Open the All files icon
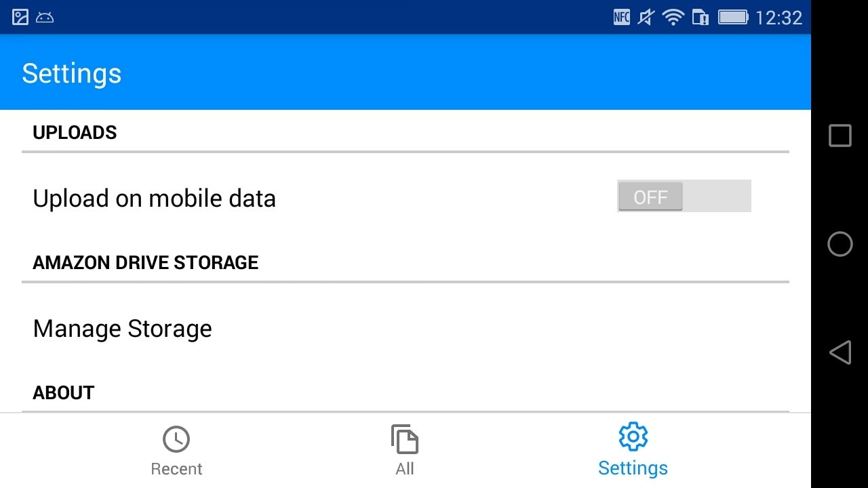The width and height of the screenshot is (868, 488). 405,439
